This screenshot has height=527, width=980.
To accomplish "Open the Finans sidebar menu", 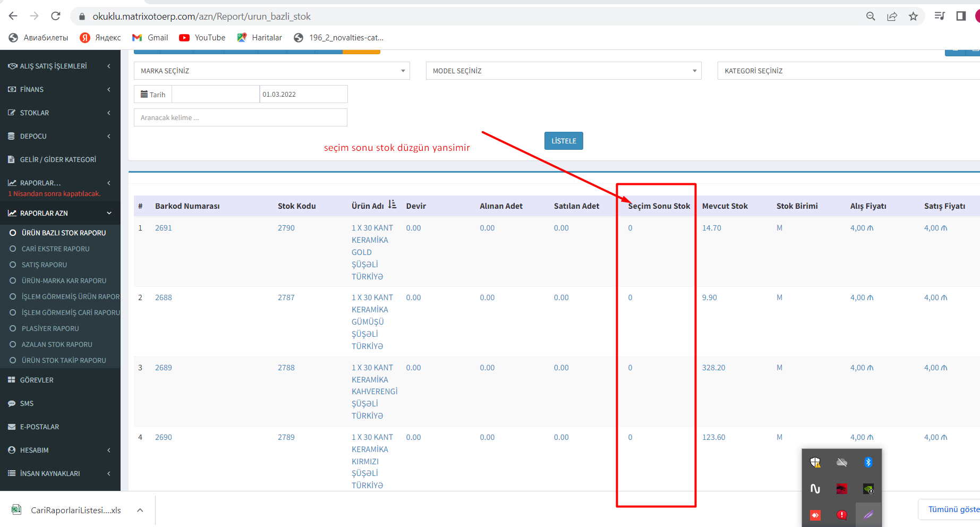I will [x=60, y=89].
